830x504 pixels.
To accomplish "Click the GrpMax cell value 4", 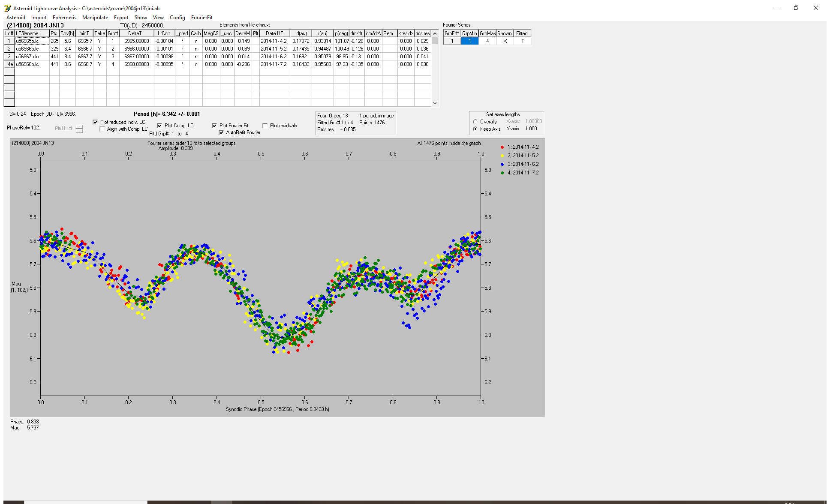I will point(487,41).
